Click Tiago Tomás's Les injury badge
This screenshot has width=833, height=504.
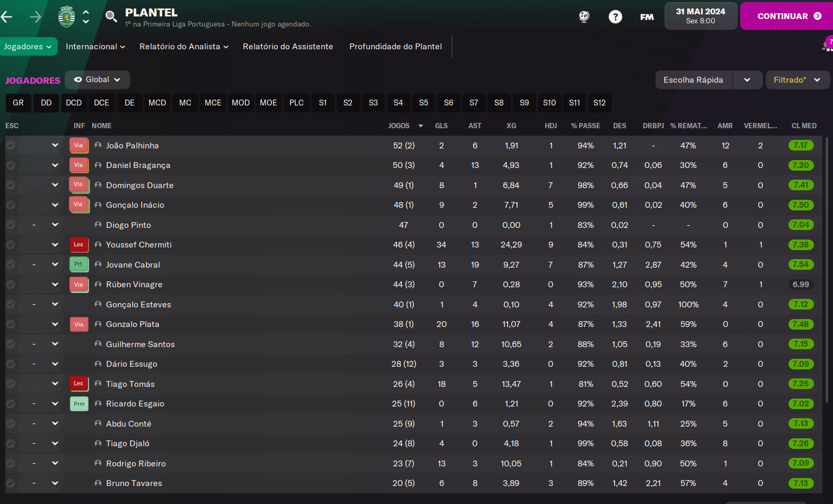[x=78, y=384]
